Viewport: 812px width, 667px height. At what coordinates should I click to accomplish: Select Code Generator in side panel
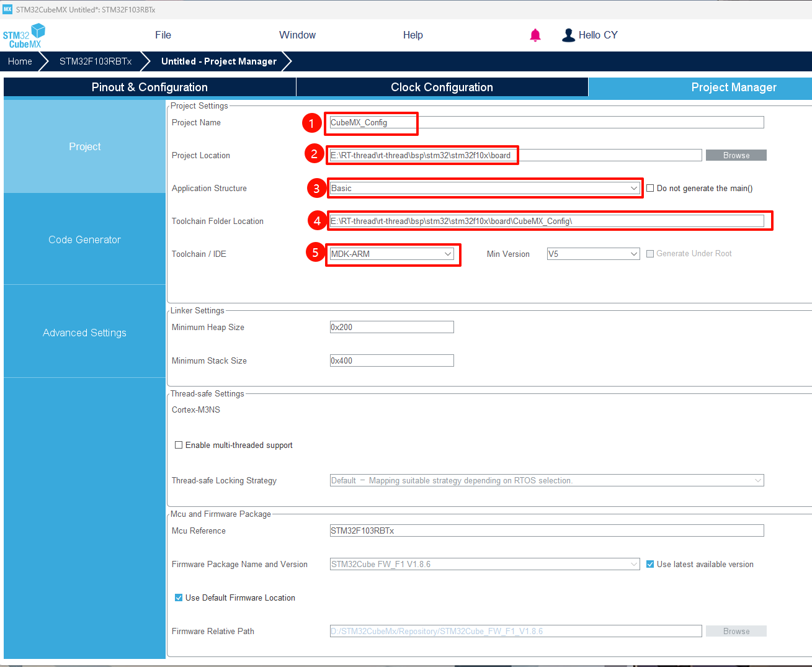pos(84,239)
